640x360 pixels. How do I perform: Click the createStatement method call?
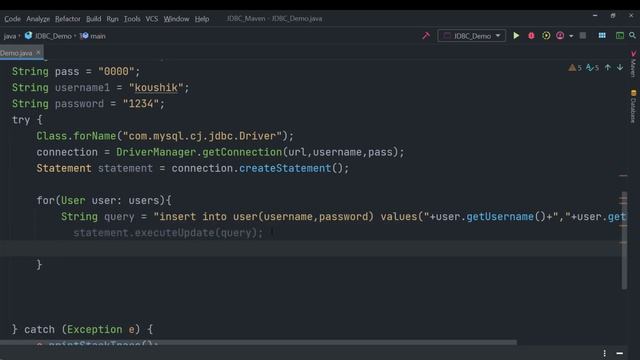pyautogui.click(x=285, y=168)
